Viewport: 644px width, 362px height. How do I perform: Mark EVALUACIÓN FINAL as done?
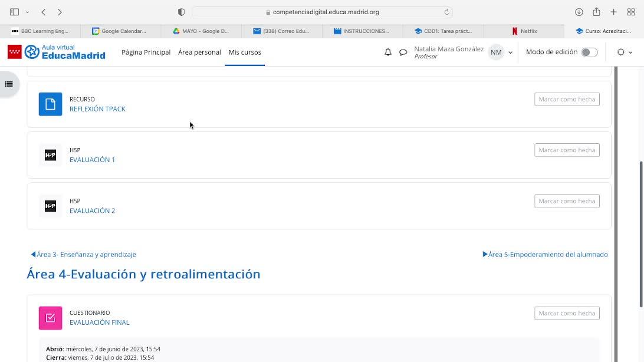pos(567,313)
